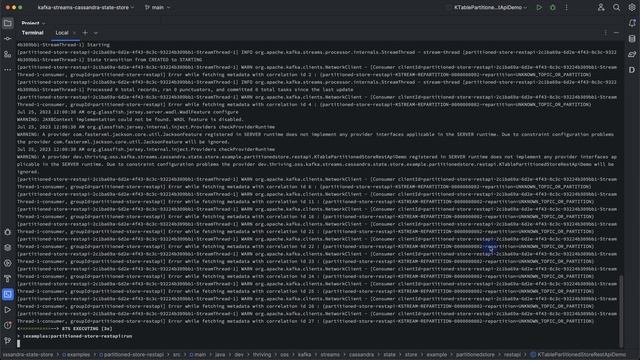Screen dimensions: 640x360
Task: Open terminal tool window options dots
Action: [605, 33]
